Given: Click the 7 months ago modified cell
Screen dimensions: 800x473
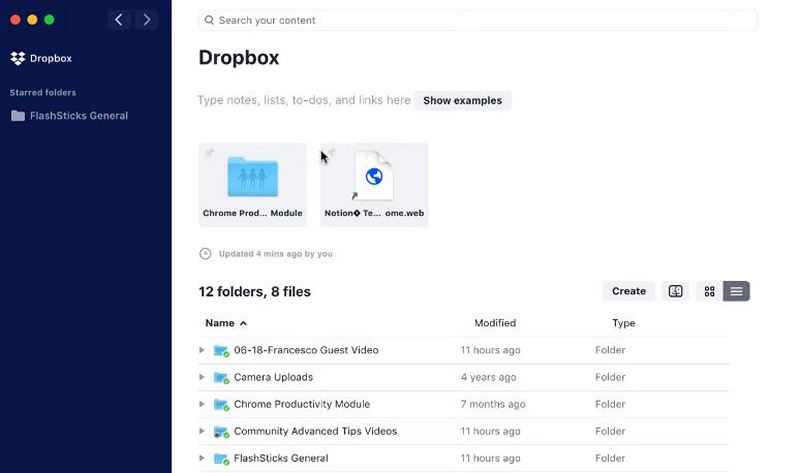Looking at the screenshot, I should [493, 404].
